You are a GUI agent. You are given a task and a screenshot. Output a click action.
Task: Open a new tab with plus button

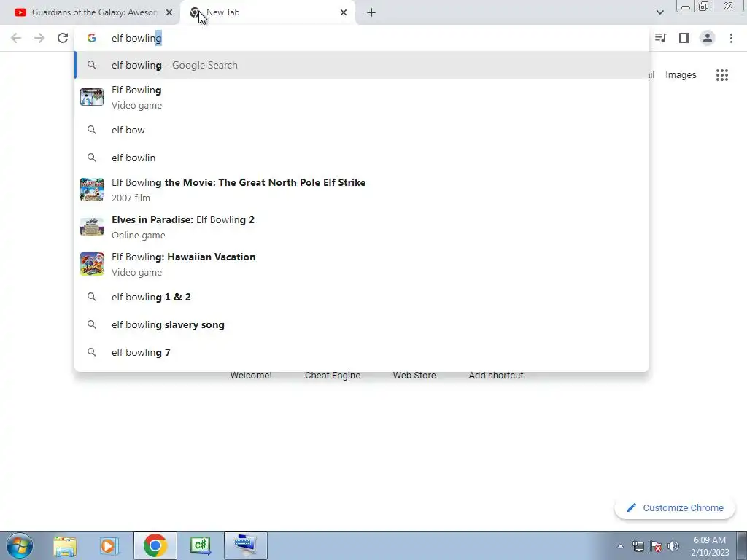click(x=371, y=12)
